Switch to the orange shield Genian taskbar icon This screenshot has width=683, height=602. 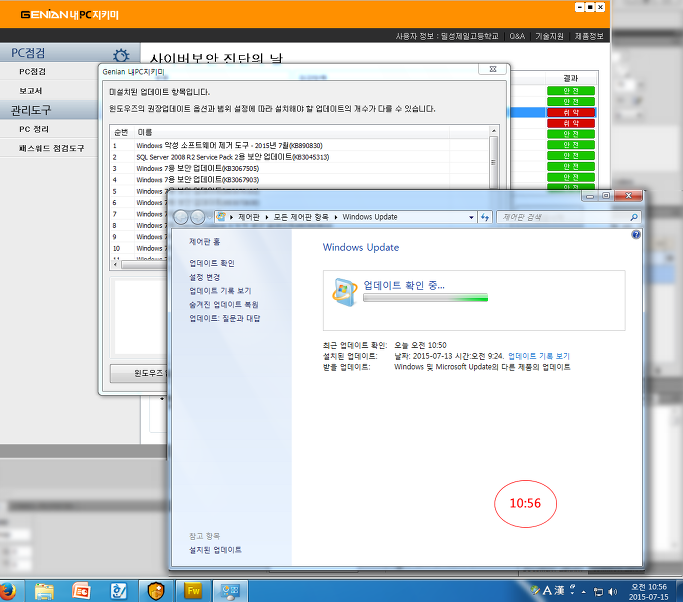click(156, 591)
